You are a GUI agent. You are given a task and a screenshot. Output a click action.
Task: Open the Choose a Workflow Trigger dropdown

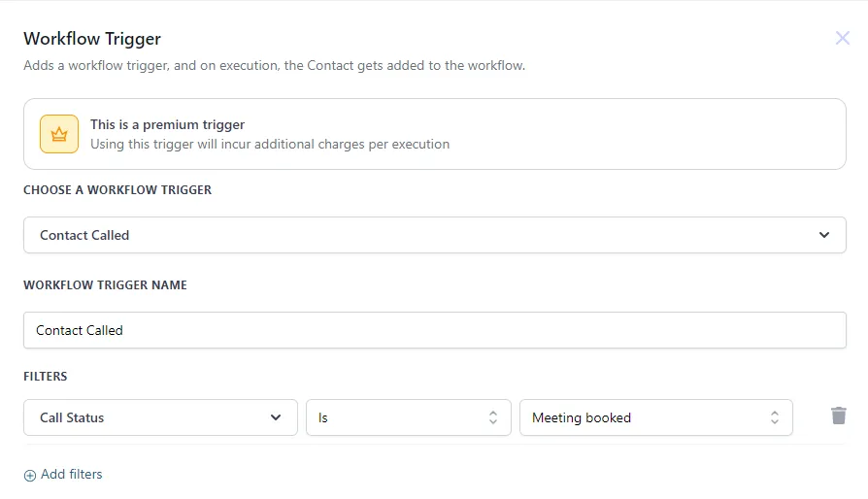[x=434, y=235]
